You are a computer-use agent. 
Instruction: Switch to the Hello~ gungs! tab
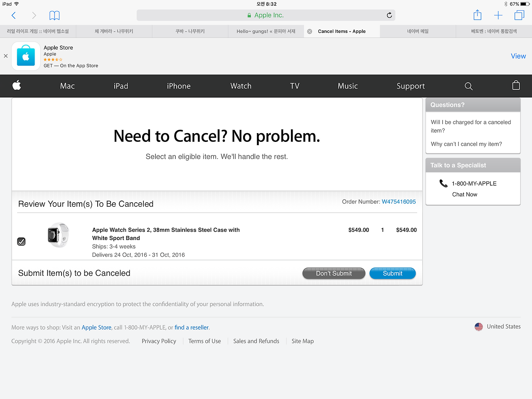tap(266, 31)
